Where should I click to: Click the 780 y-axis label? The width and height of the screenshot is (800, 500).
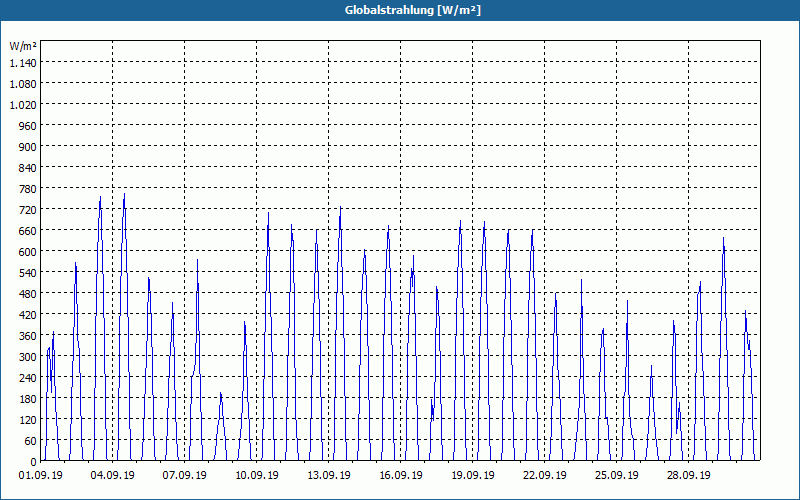point(29,189)
